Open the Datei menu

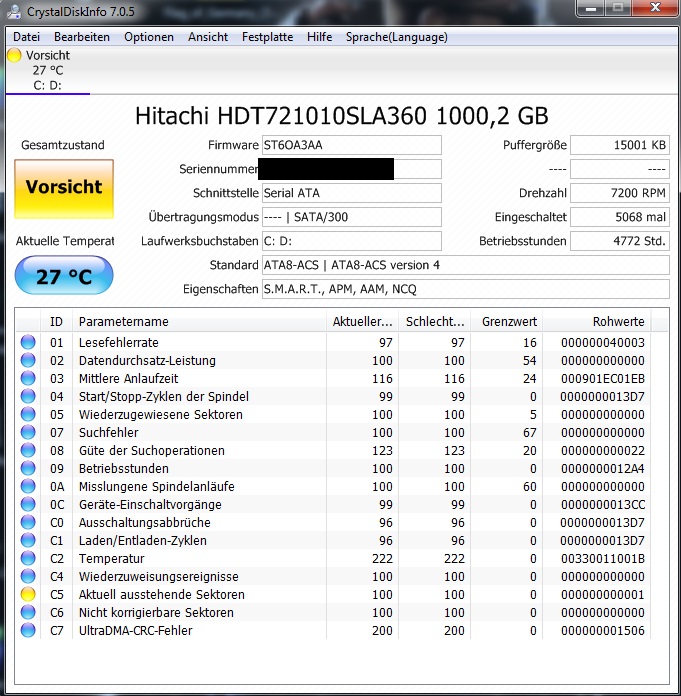(x=27, y=37)
